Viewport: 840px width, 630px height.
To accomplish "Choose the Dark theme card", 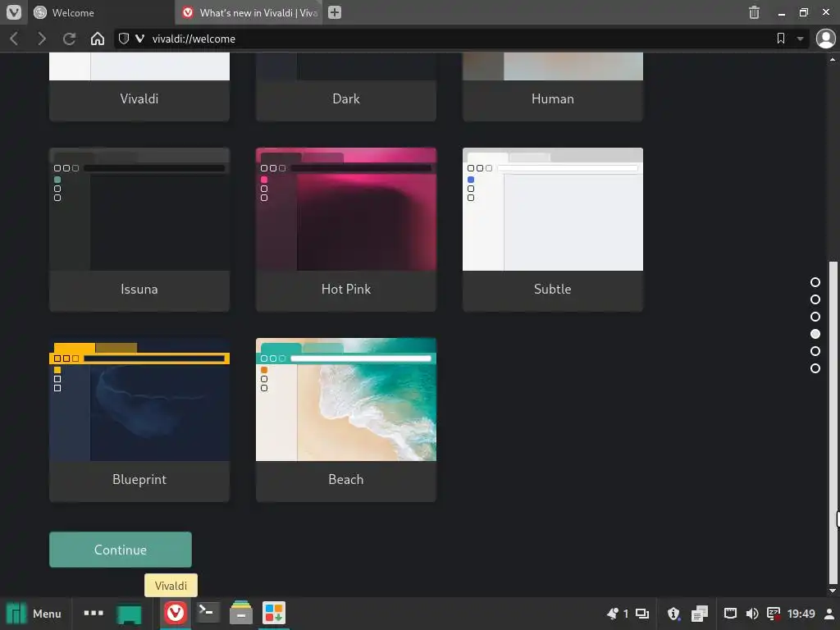I will (x=346, y=87).
